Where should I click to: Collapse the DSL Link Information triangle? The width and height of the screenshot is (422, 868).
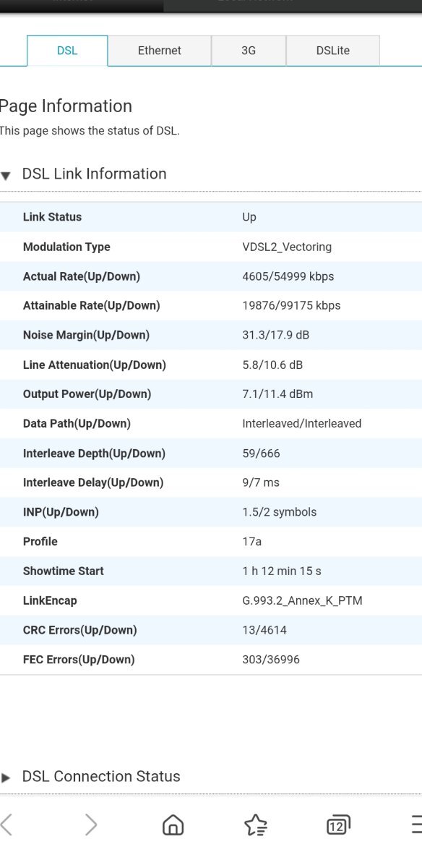[7, 175]
